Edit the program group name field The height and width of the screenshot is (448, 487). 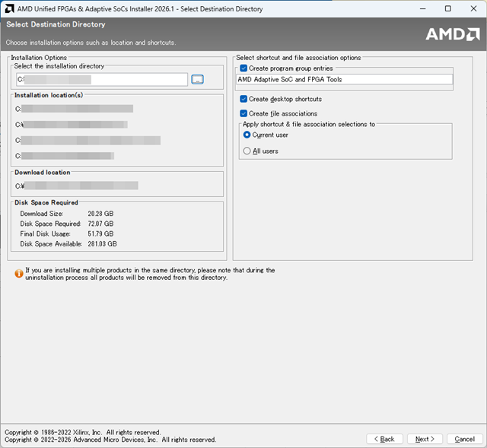click(345, 79)
